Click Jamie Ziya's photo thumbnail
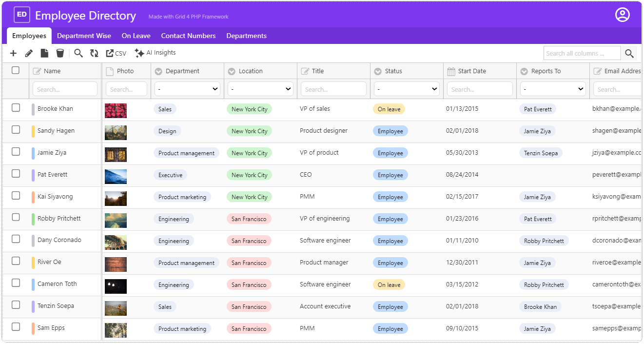 coord(116,154)
